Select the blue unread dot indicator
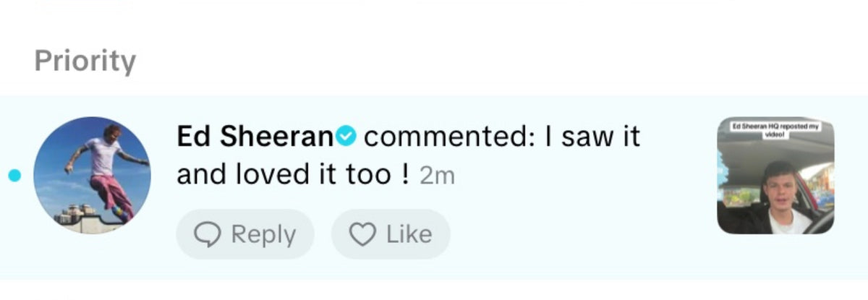The height and width of the screenshot is (300, 868). tap(14, 175)
